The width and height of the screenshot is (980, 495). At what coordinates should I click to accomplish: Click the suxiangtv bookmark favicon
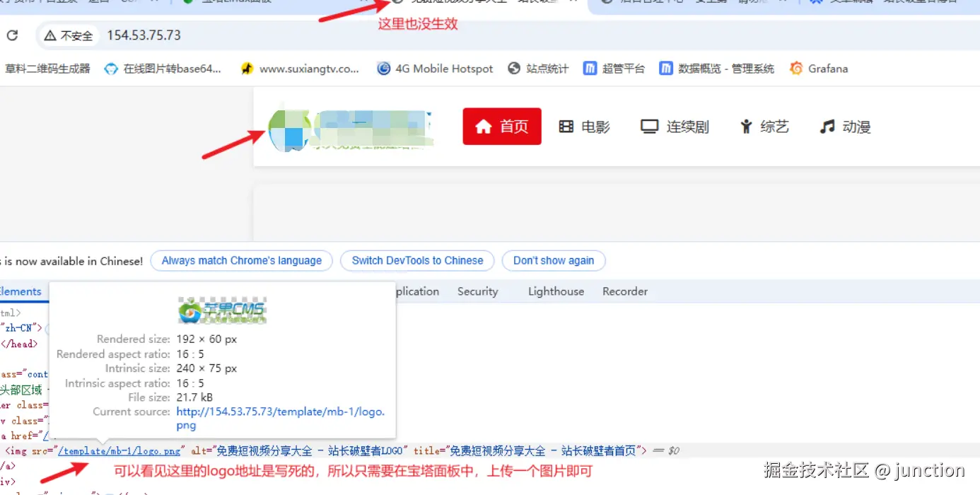click(247, 69)
